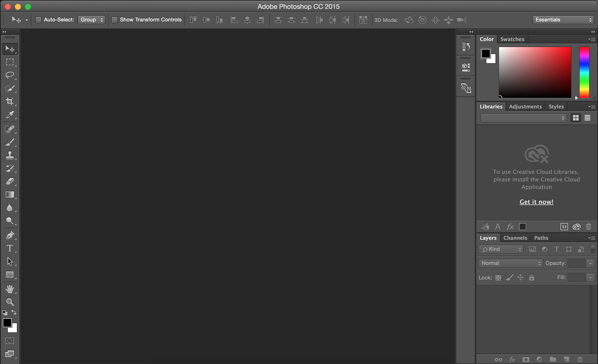Switch to the Swatches tab
The image size is (598, 364).
[x=512, y=39]
